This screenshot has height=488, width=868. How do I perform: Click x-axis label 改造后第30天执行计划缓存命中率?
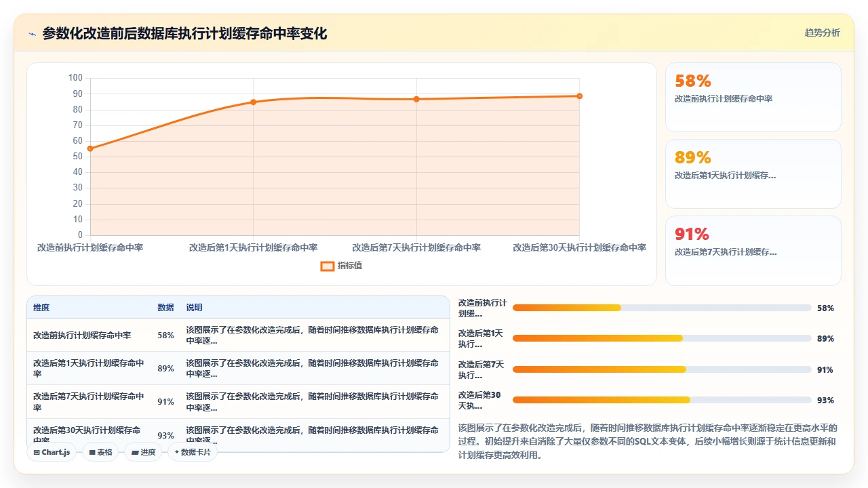579,248
